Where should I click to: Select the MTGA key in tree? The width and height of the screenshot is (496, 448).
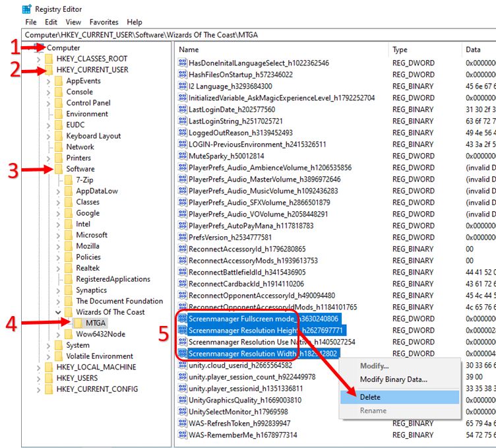(x=96, y=323)
